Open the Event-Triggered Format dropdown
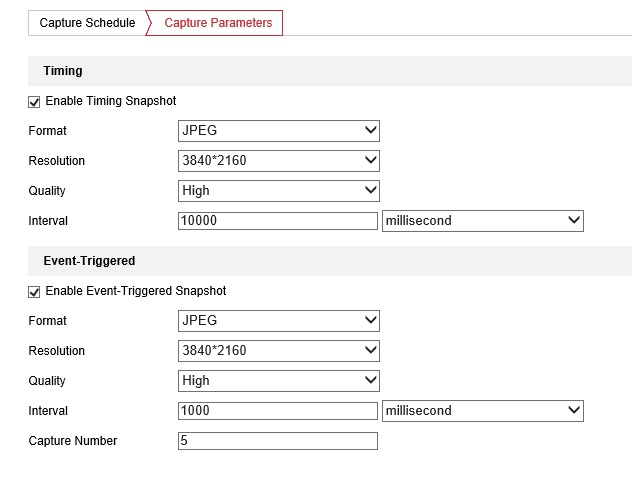Screen dimensions: 632x480 pos(279,321)
